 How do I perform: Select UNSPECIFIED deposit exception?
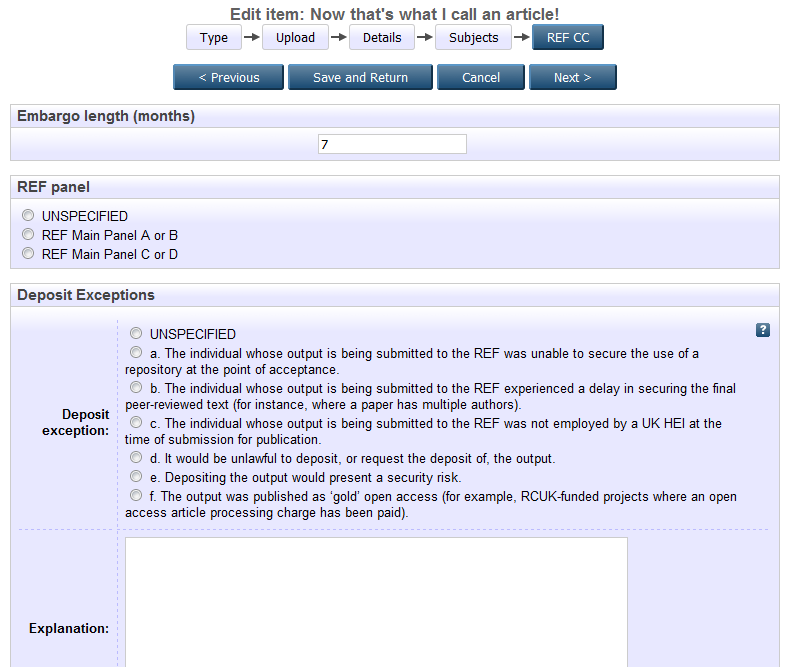136,334
